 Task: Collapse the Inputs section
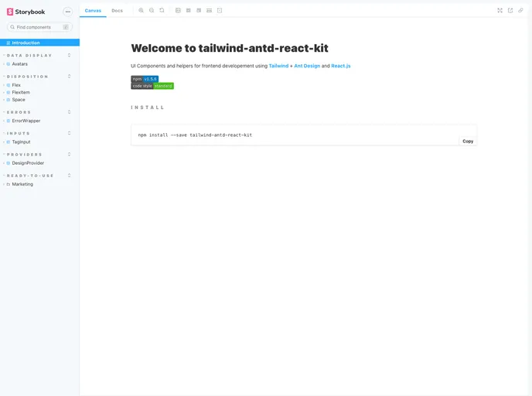pos(19,133)
